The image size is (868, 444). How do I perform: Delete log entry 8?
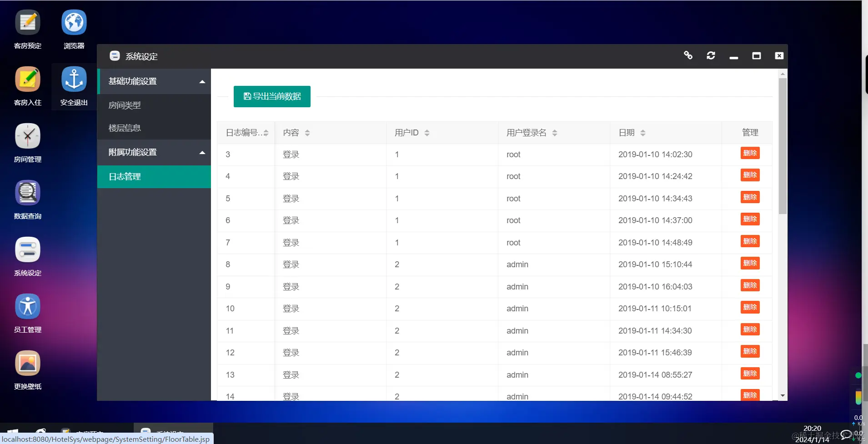click(x=750, y=263)
